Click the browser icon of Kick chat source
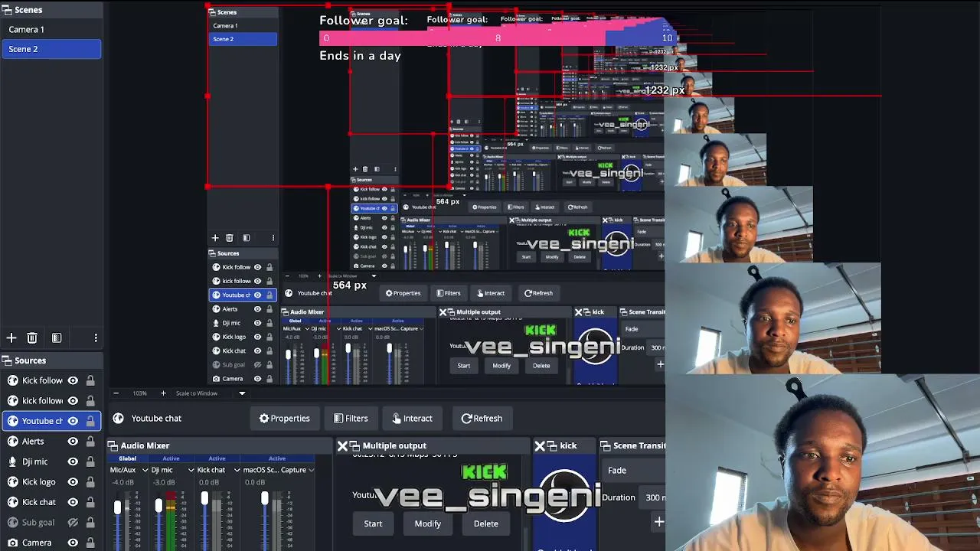The image size is (980, 551). [13, 502]
